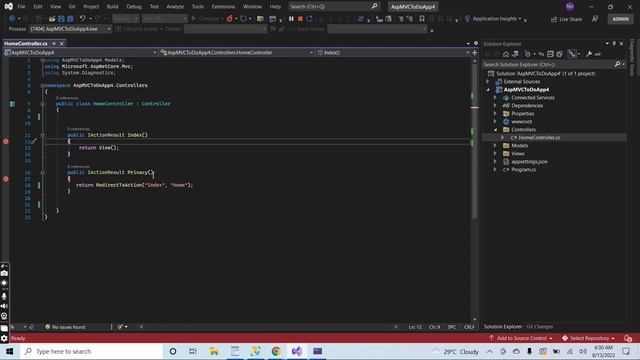Open the Feedback person icon

point(595,19)
